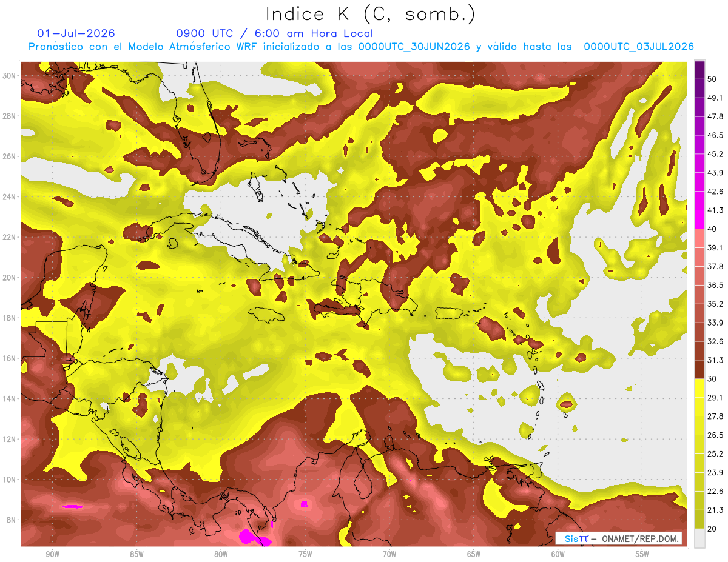Image resolution: width=728 pixels, height=562 pixels.
Task: Click the color scale value 26.5
Action: click(715, 435)
